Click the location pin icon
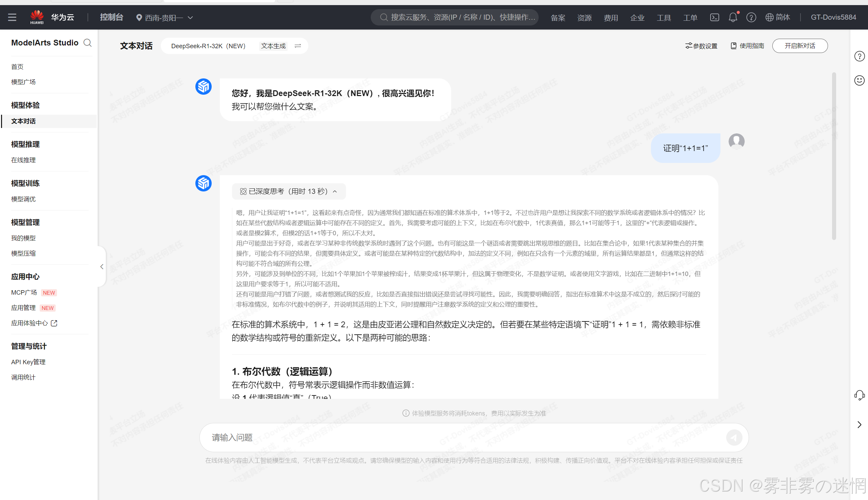The height and width of the screenshot is (500, 868). pyautogui.click(x=139, y=18)
